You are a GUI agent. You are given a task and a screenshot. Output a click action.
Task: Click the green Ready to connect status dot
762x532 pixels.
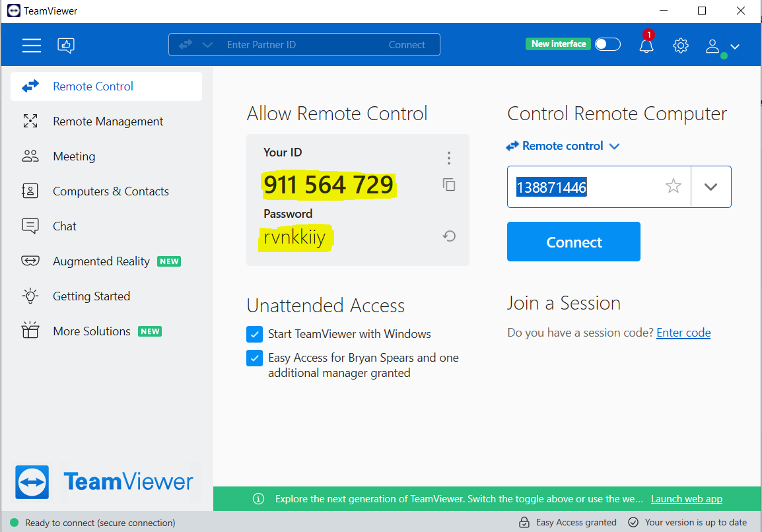14,523
